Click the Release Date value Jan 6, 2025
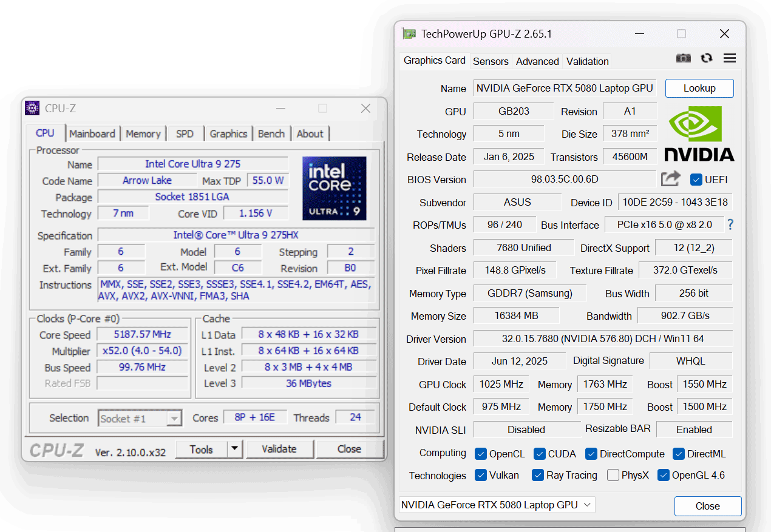The height and width of the screenshot is (532, 771). point(509,157)
